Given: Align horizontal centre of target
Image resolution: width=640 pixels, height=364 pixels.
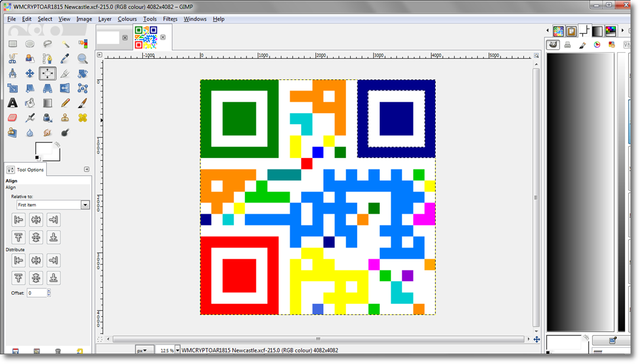Looking at the screenshot, I should point(36,220).
